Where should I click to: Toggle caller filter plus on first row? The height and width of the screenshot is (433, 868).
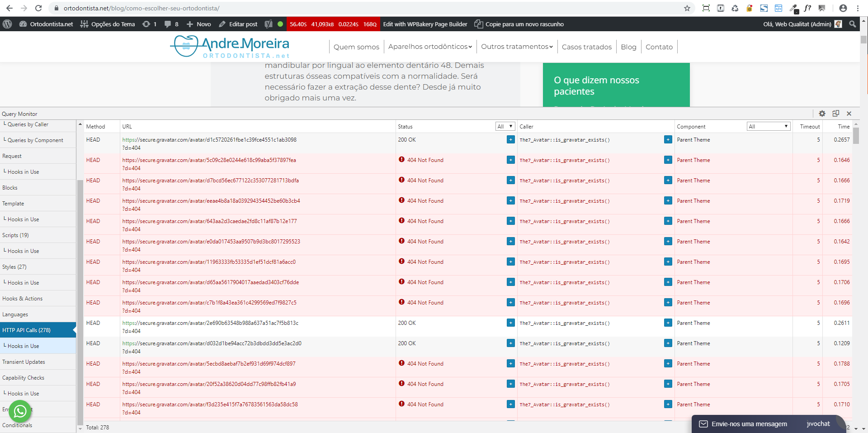tap(668, 140)
